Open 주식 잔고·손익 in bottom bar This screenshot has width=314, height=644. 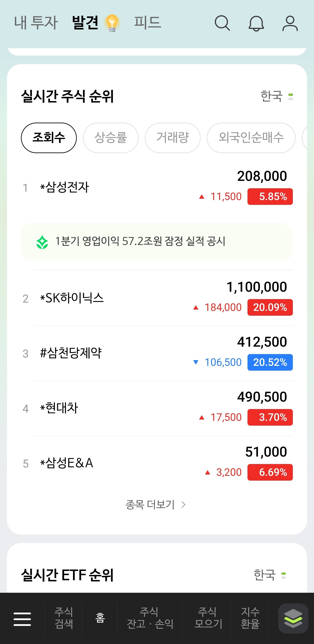(150, 618)
